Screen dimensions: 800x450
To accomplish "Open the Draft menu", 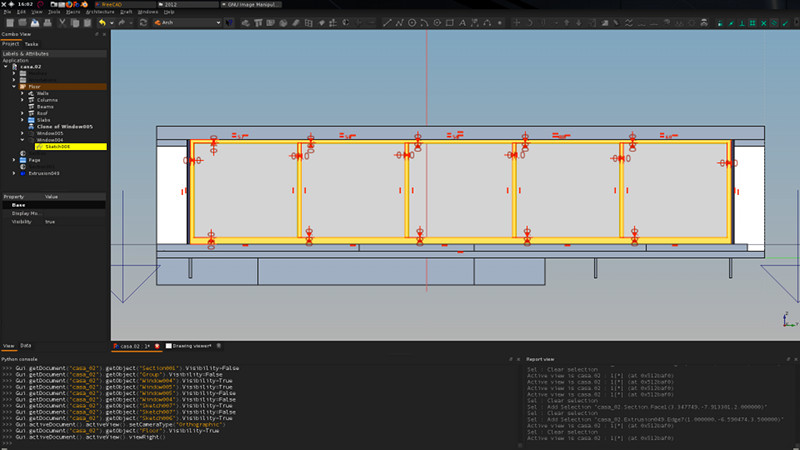I will click(126, 12).
